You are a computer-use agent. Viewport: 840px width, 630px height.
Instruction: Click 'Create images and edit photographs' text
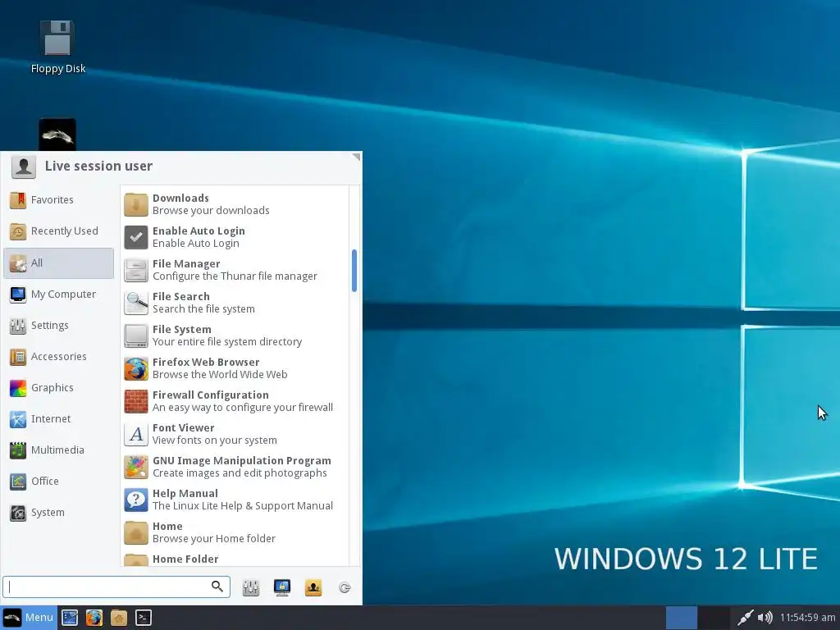pos(240,473)
